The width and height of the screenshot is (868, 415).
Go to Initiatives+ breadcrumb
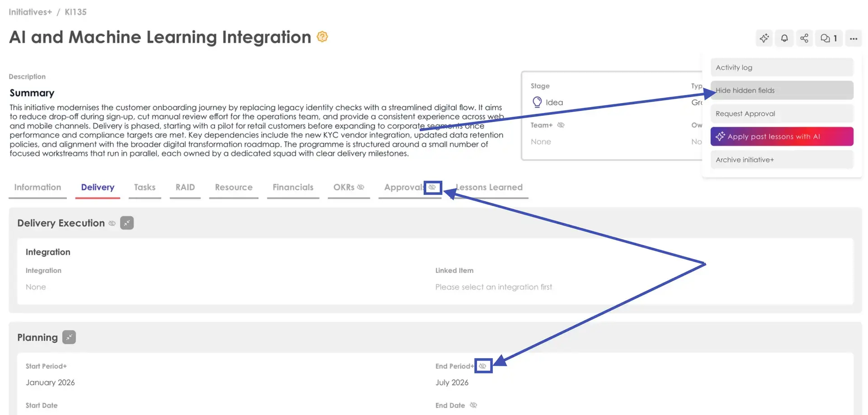[30, 12]
